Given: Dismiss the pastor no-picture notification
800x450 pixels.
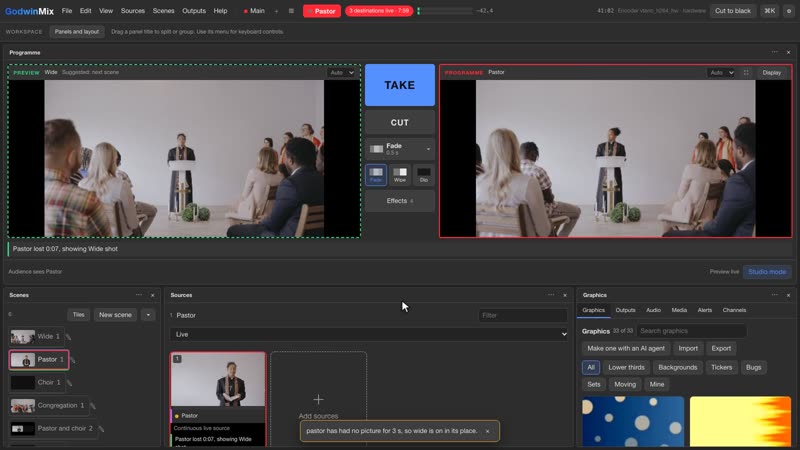Looking at the screenshot, I should tap(487, 432).
